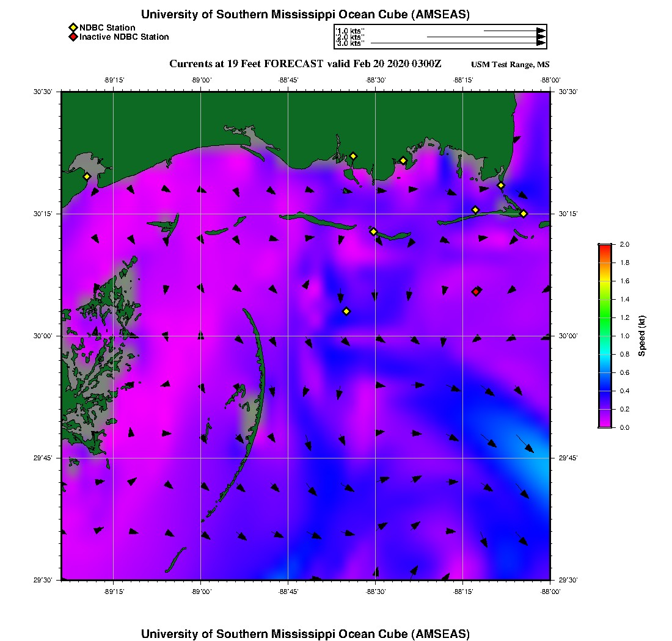Click the top Ocean Cube (AMSEAS) title
Viewport: 672px width, 641px height.
pos(305,15)
